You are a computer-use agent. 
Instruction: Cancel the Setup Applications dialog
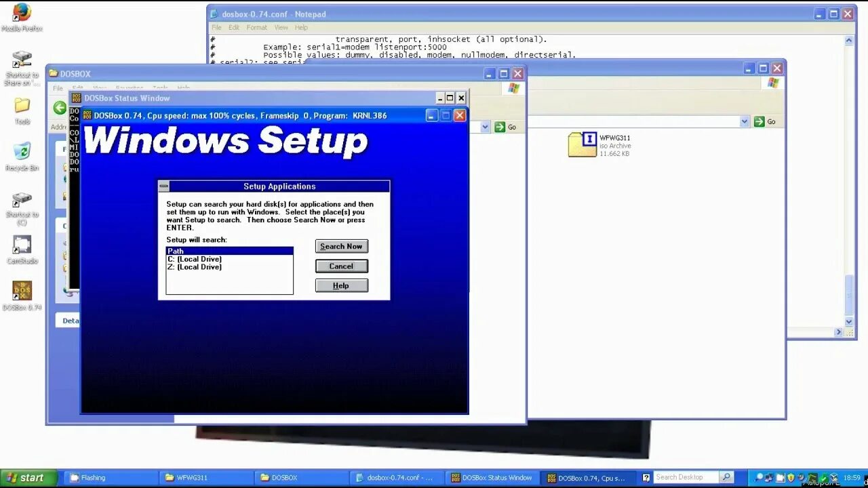(342, 266)
